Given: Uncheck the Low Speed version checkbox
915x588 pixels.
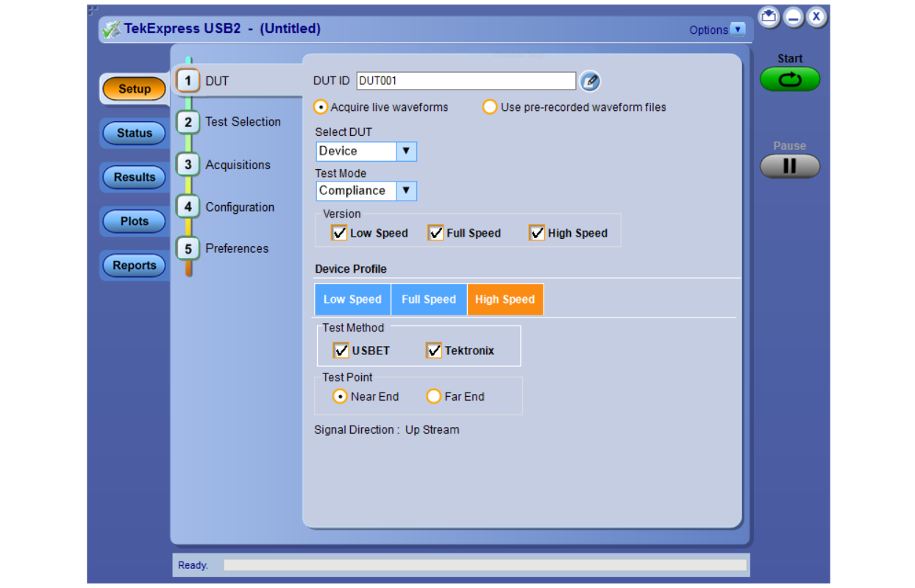Looking at the screenshot, I should (x=339, y=233).
